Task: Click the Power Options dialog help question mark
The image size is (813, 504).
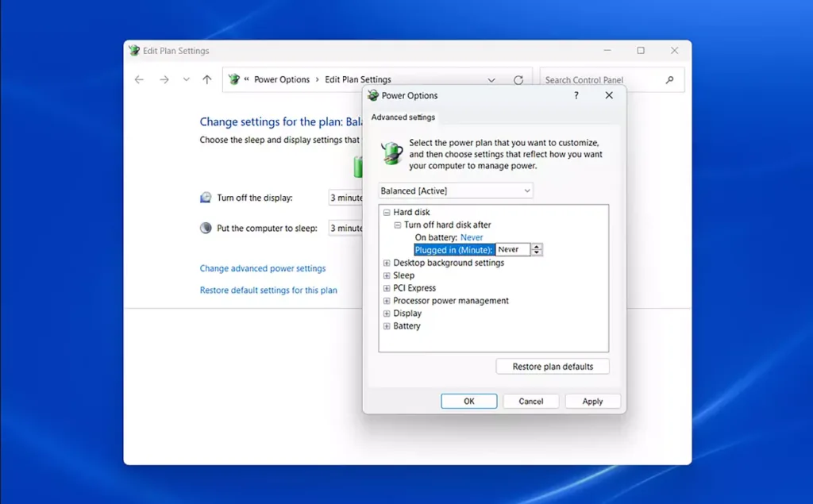Action: (x=576, y=95)
